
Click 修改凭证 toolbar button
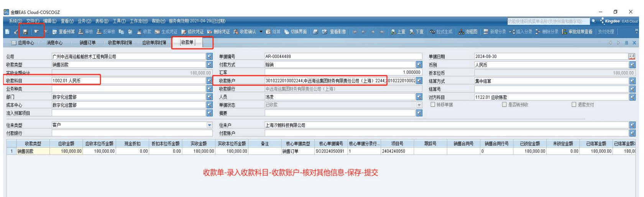point(192,32)
